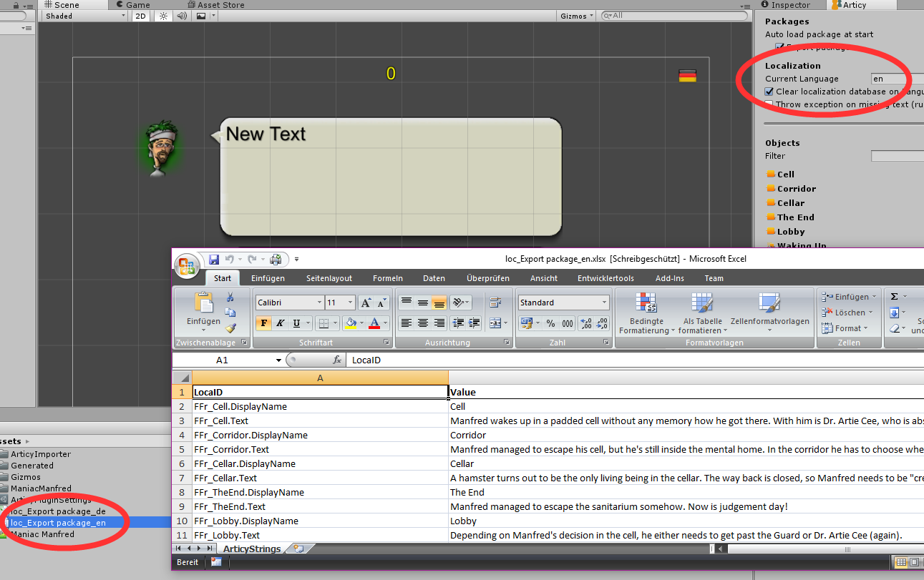Open the Überprüfen ribbon tab

(488, 278)
